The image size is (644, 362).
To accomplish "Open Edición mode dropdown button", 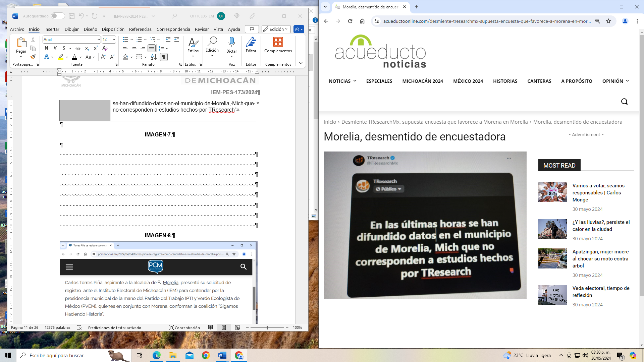I will point(276,29).
